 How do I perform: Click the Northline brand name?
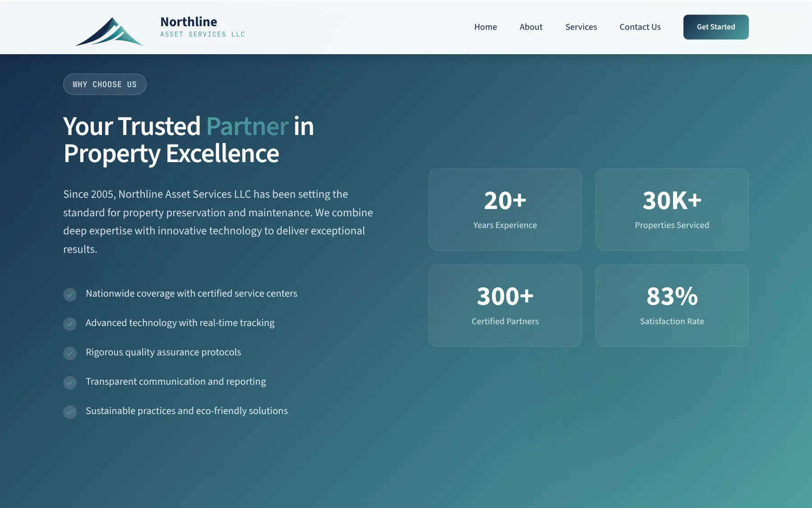click(189, 22)
